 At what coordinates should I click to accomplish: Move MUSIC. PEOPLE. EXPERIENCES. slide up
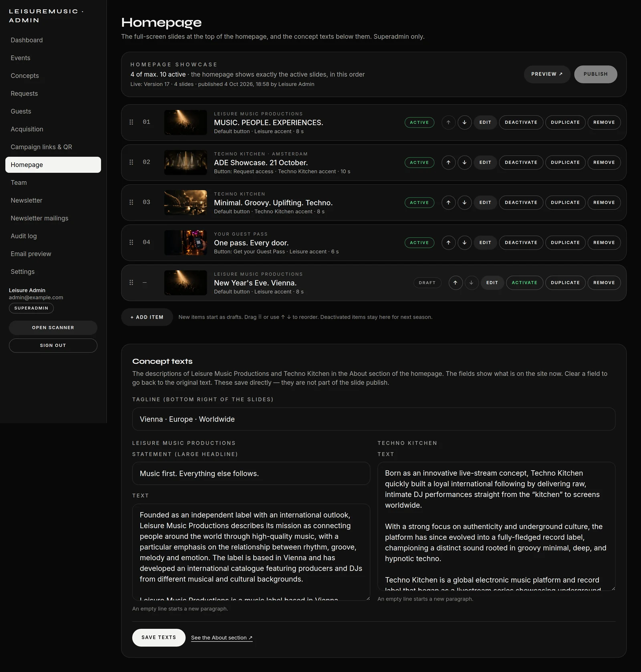pos(448,122)
